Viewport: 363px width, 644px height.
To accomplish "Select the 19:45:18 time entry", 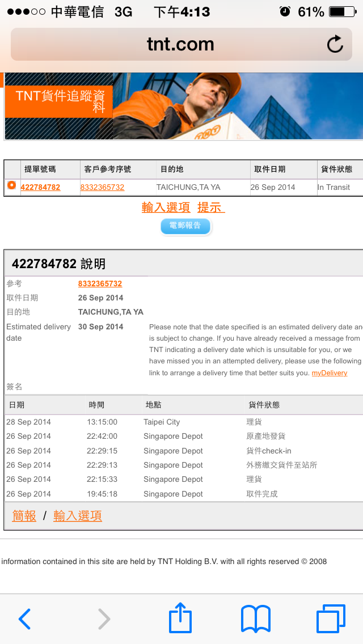I will point(102,494).
